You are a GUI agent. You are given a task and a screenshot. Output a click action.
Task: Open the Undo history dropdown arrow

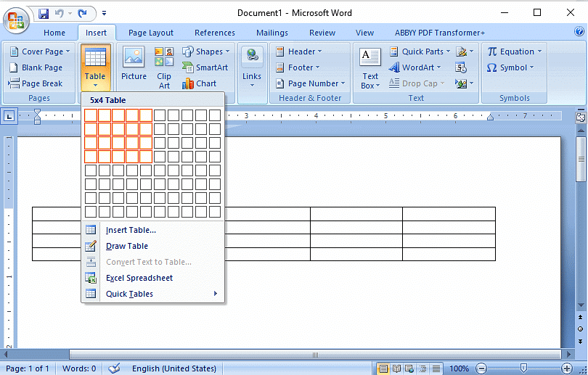70,14
